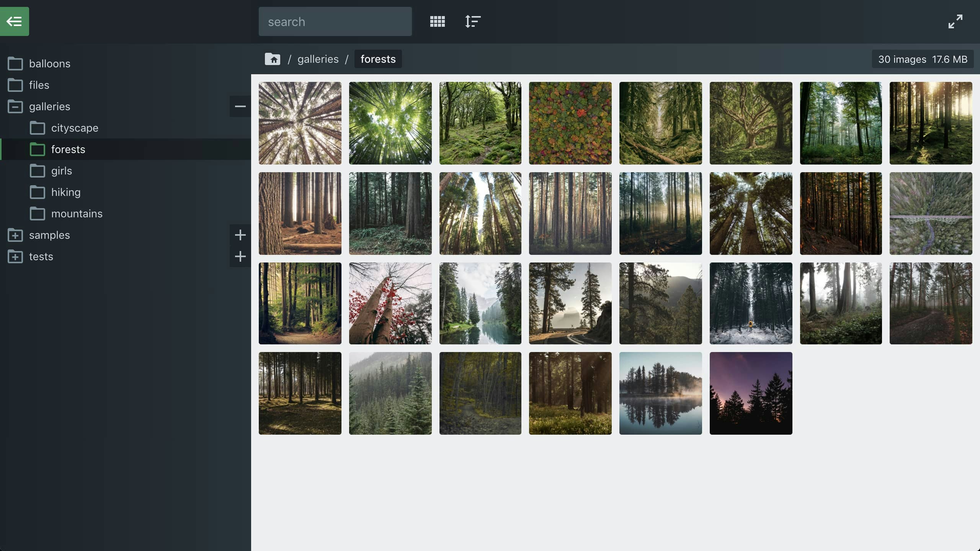Click the hiking folder icon
Viewport: 980px width, 551px height.
pos(37,192)
